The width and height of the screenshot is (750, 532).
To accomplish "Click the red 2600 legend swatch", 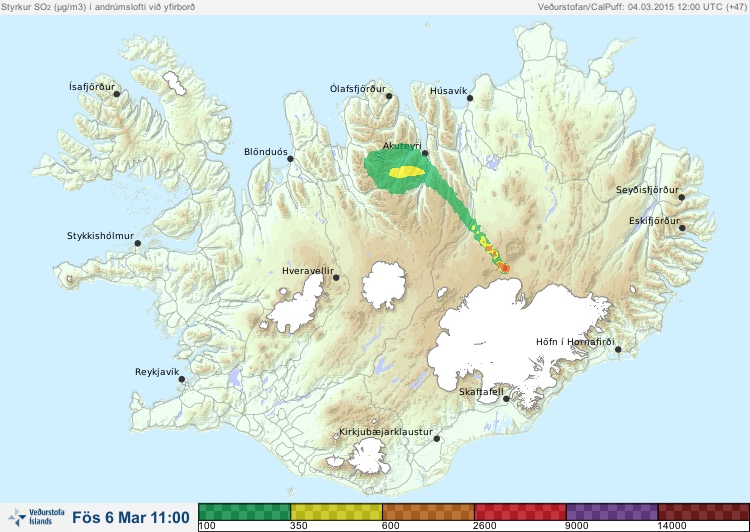I will click(x=520, y=512).
